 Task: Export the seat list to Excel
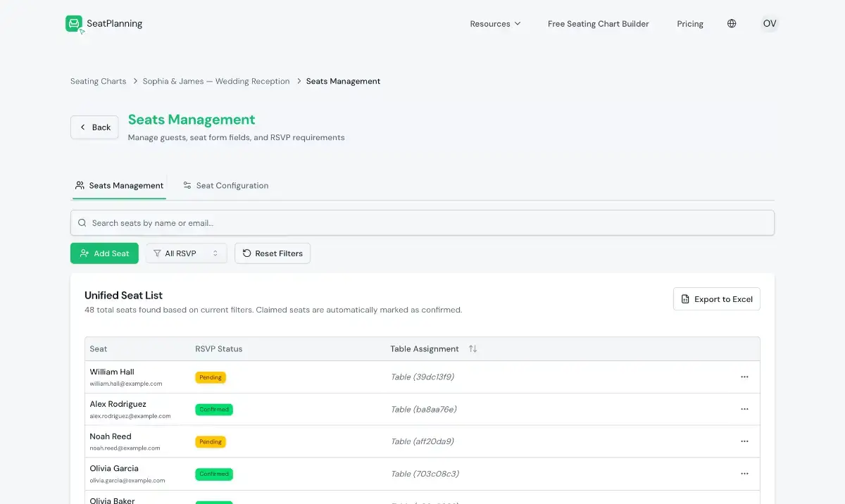717,299
